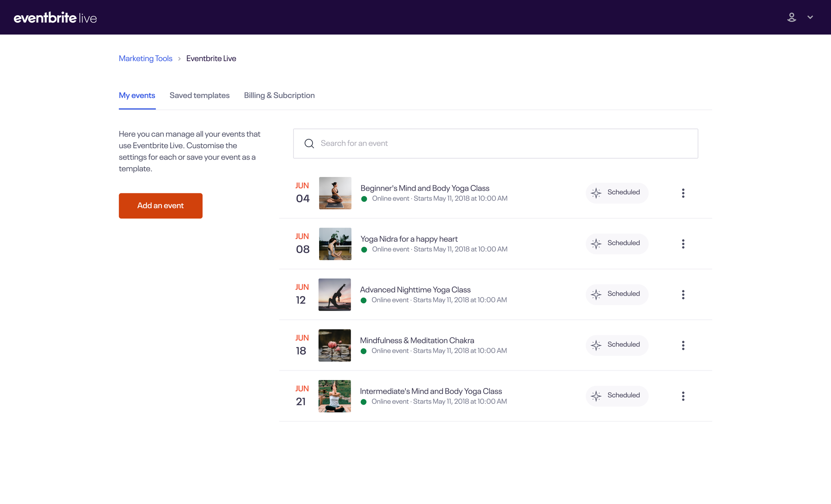Click green online status dot of Mindfulness event

(x=363, y=351)
